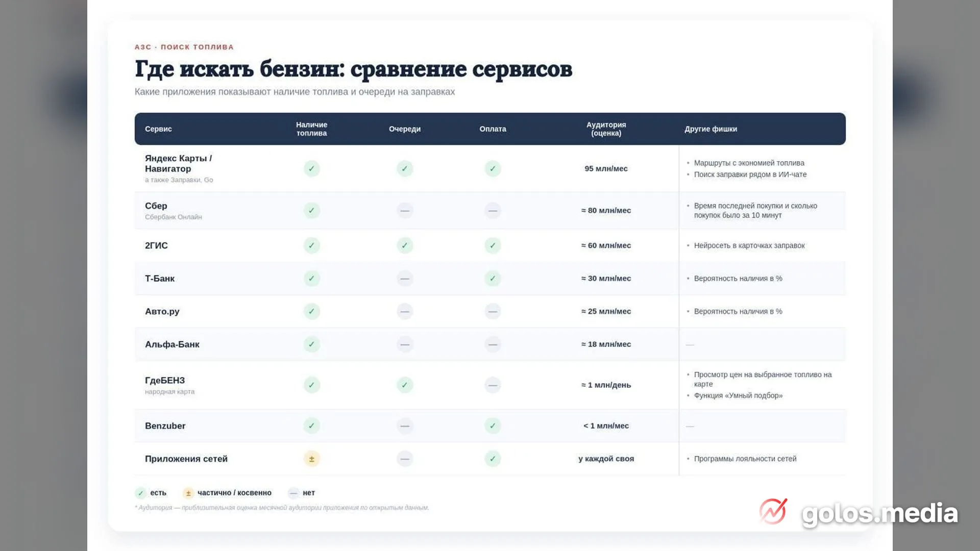Click the queues dash icon in Авто.ру row
Image resolution: width=980 pixels, height=551 pixels.
404,311
